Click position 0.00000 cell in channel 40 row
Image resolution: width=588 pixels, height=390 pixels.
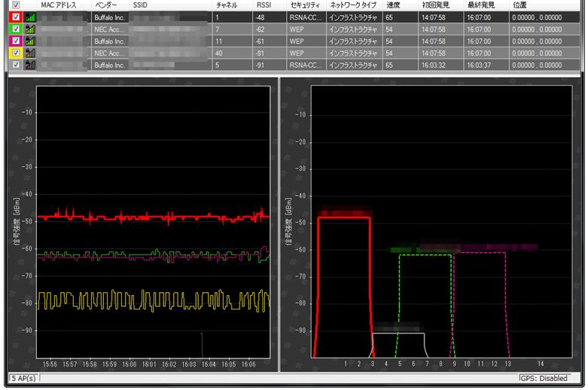(537, 53)
